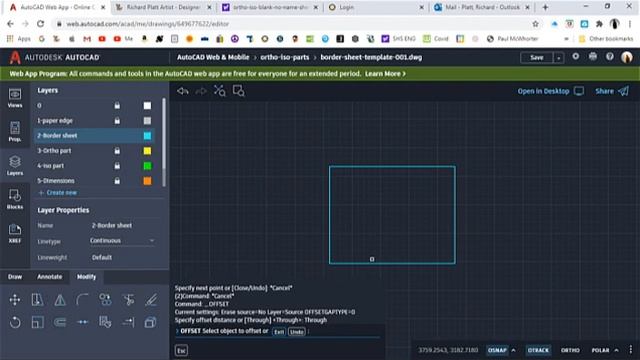Select the Offset tool
This screenshot has height=360, width=640.
point(60,322)
